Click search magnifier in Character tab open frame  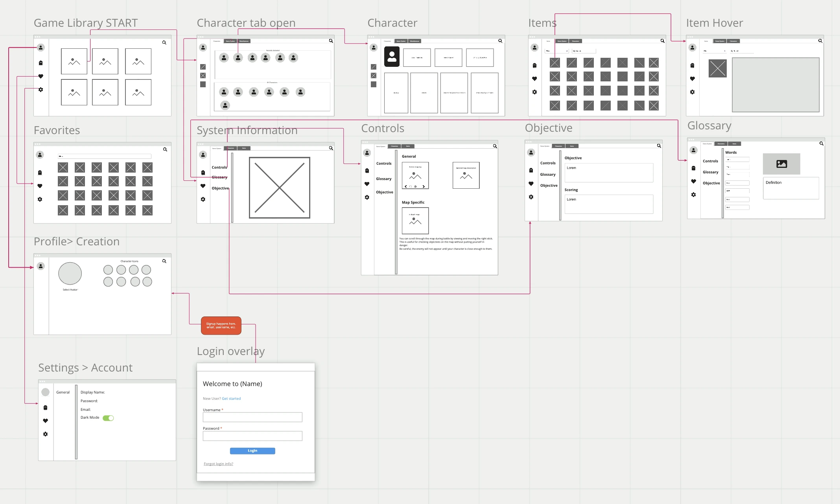[331, 41]
